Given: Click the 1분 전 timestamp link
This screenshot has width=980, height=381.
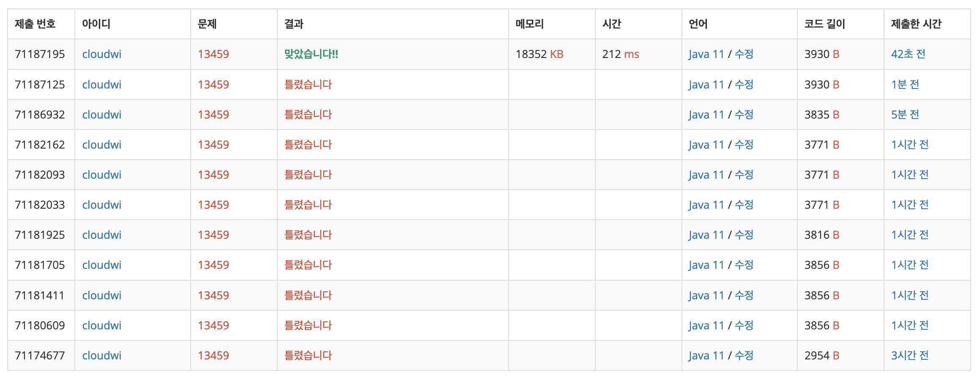Looking at the screenshot, I should [x=905, y=85].
